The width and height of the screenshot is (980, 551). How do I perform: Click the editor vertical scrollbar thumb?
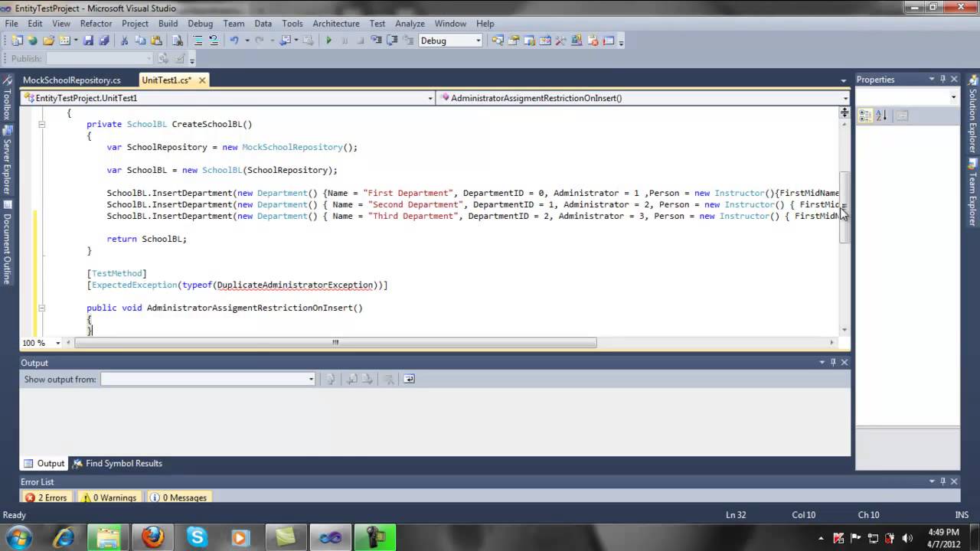click(844, 207)
